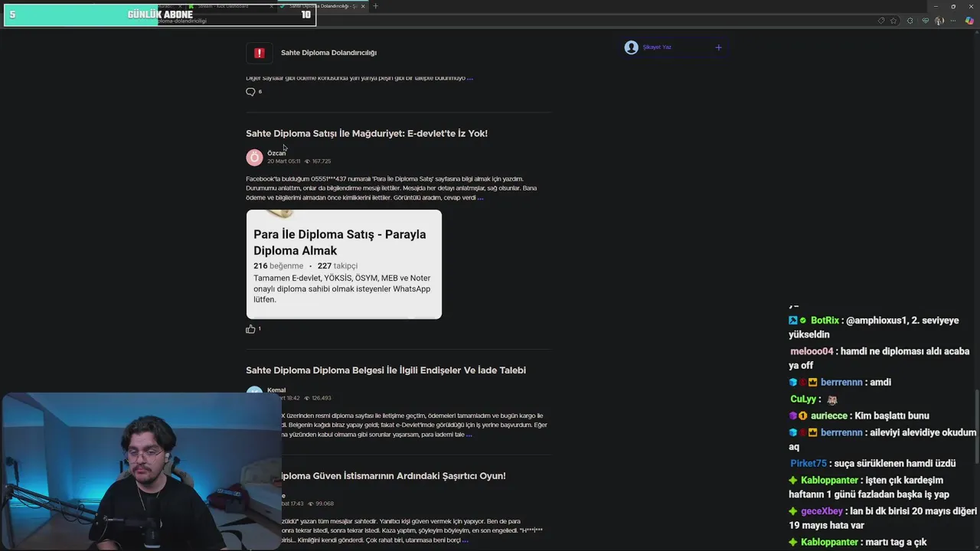This screenshot has height=551, width=980.
Task: Click the Sahte Diploma Dolandırıcılığı header title
Action: (x=328, y=53)
